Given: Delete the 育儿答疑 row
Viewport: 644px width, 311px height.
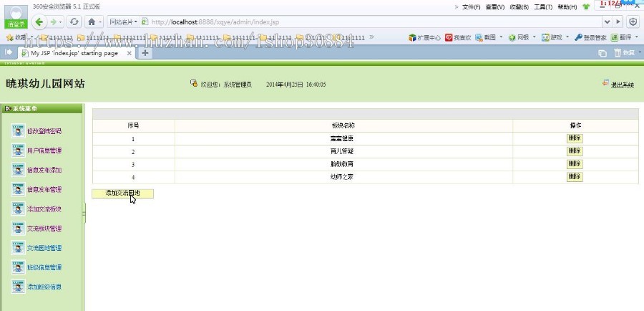Looking at the screenshot, I should [575, 151].
